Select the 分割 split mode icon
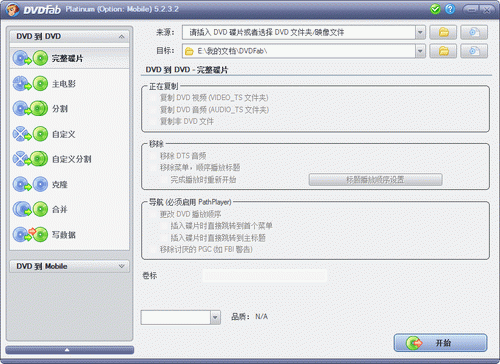This screenshot has height=364, width=500. (30, 109)
